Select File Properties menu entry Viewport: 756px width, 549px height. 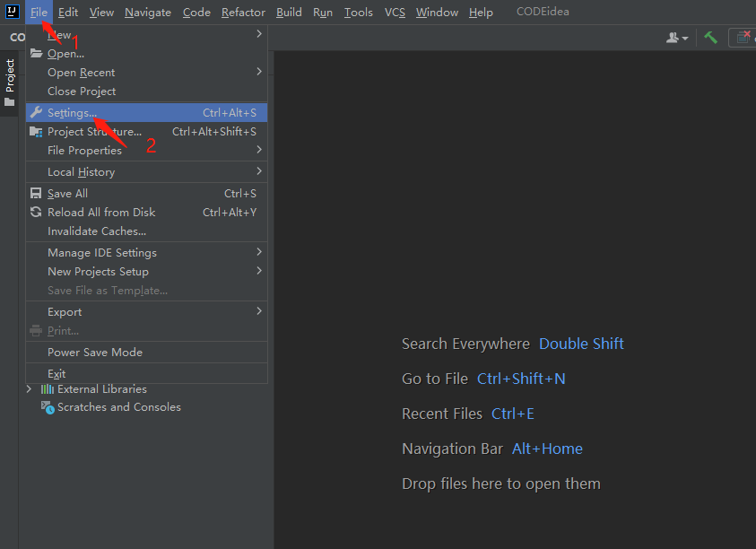[146, 150]
